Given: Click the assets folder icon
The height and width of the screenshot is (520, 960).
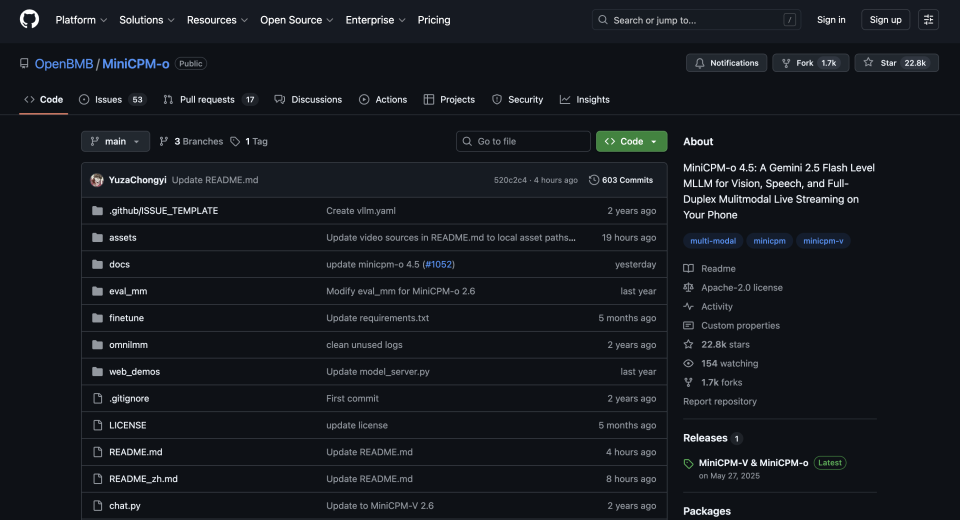Looking at the screenshot, I should tap(97, 238).
